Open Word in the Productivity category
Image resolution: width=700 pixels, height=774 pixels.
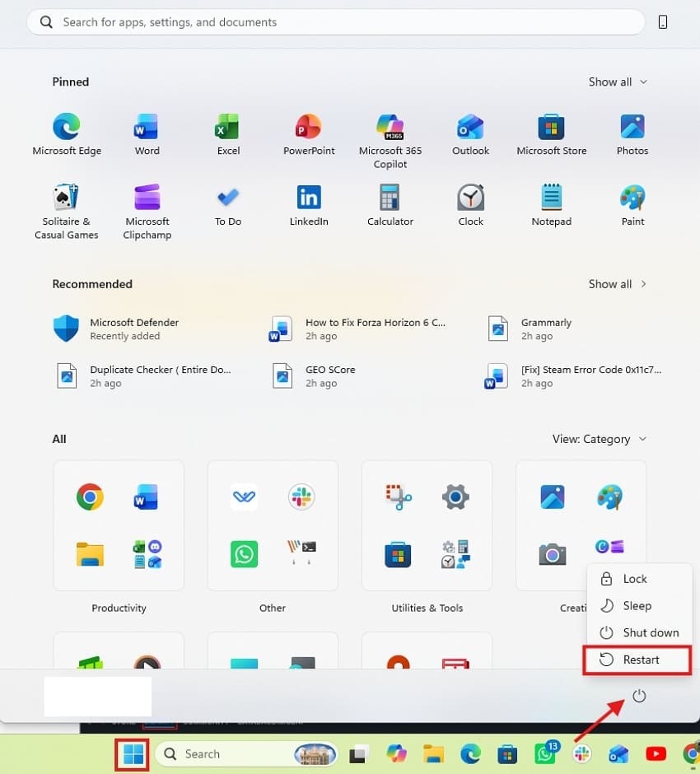[146, 497]
